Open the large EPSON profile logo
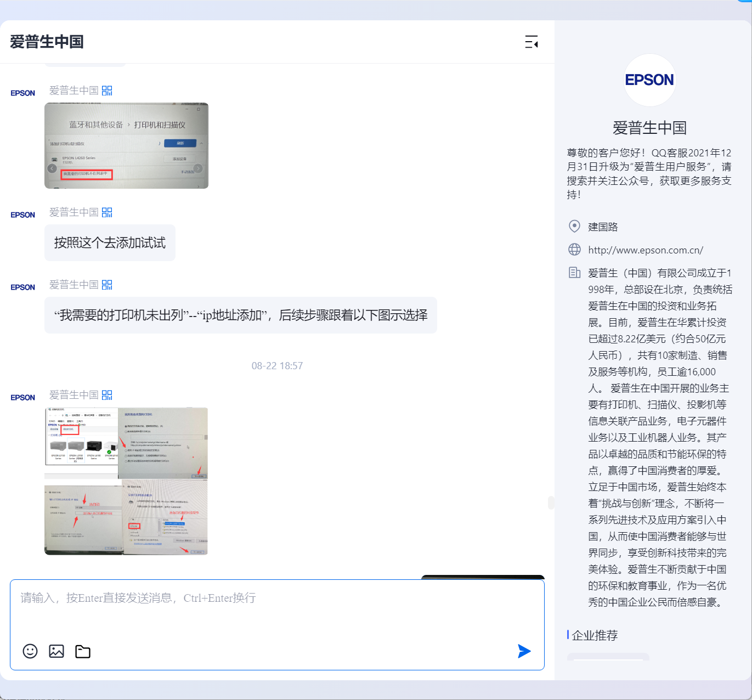This screenshot has height=700, width=752. [x=649, y=80]
